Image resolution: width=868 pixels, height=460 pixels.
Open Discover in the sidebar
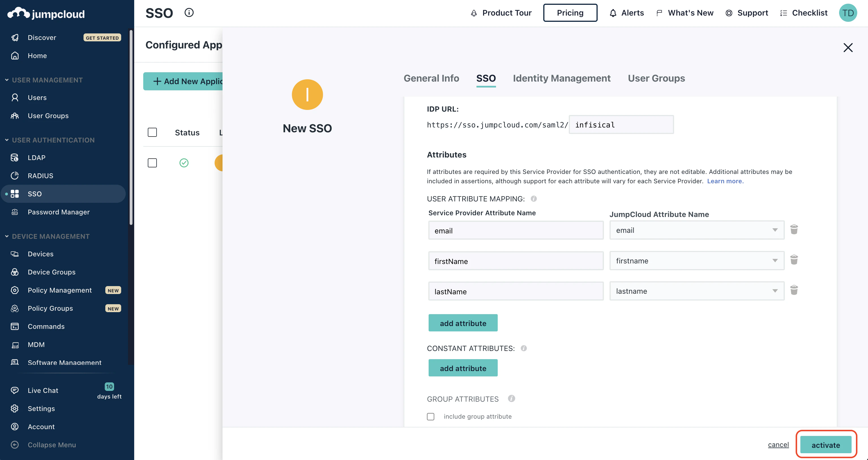tap(42, 37)
